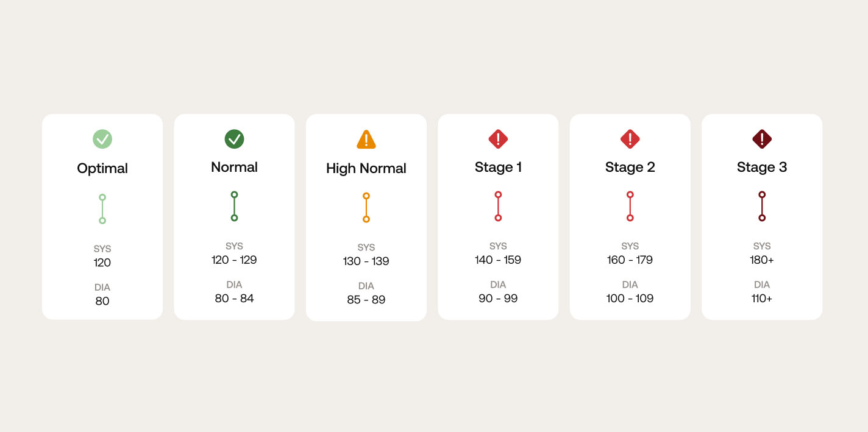Click the Stage 1 heading text
The image size is (868, 432).
[x=498, y=168]
